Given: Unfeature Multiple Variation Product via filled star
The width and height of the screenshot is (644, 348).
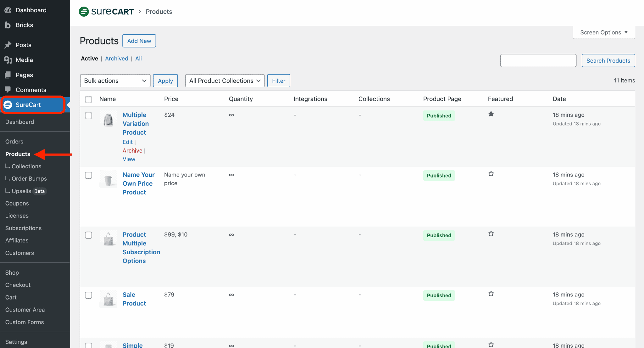Looking at the screenshot, I should point(491,114).
